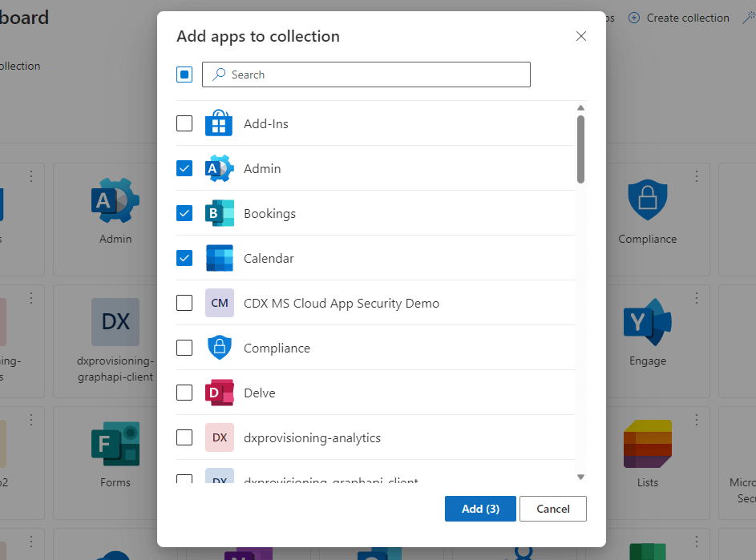Open the Admin tile on the dashboard behind
756x560 pixels.
(x=115, y=220)
